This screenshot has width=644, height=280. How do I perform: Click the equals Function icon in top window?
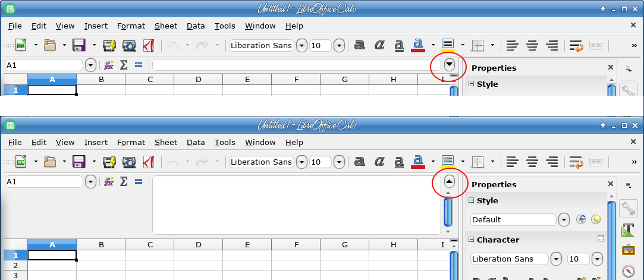139,65
